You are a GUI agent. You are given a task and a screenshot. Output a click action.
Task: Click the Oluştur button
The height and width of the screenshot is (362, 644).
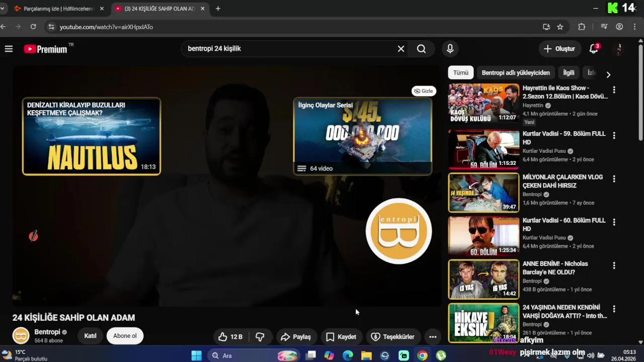point(559,49)
